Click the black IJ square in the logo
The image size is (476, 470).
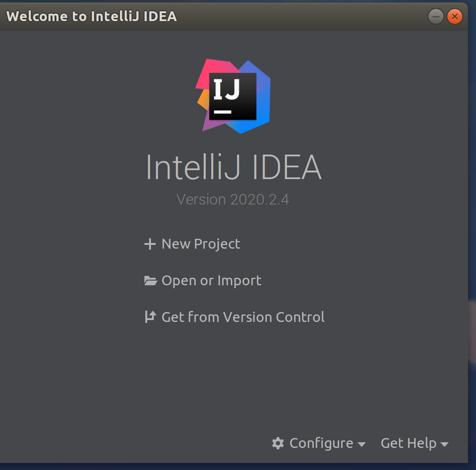[x=232, y=96]
